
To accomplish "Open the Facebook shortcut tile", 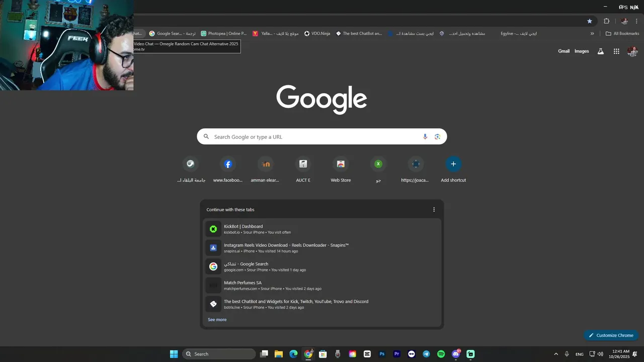I will point(228,169).
